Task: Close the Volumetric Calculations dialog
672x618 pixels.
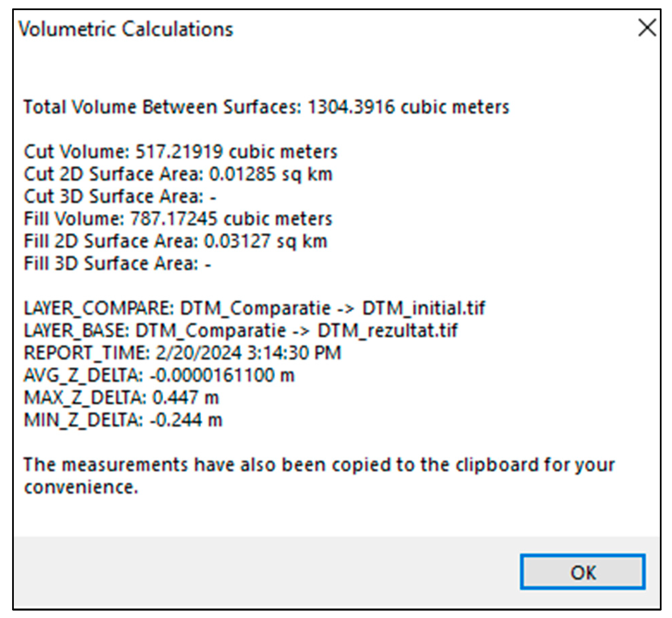Action: [647, 28]
